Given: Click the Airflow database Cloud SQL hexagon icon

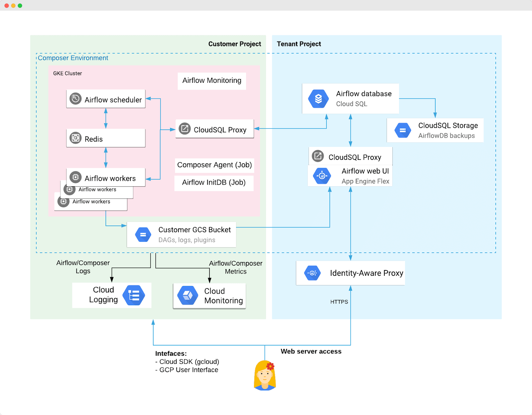Looking at the screenshot, I should (x=318, y=99).
